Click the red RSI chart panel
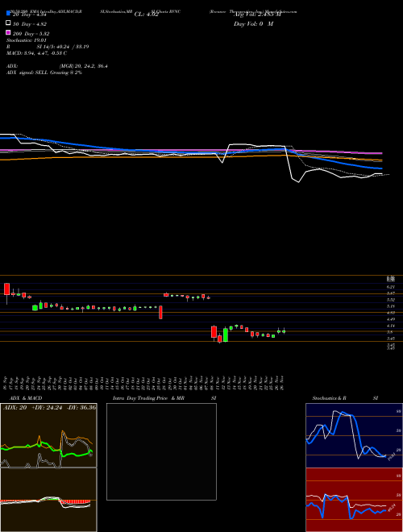This screenshot has width=403, height=532. (x=354, y=500)
